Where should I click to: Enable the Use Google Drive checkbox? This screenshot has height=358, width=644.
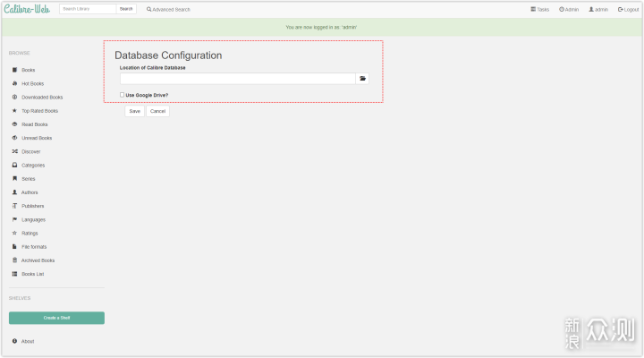[123, 95]
